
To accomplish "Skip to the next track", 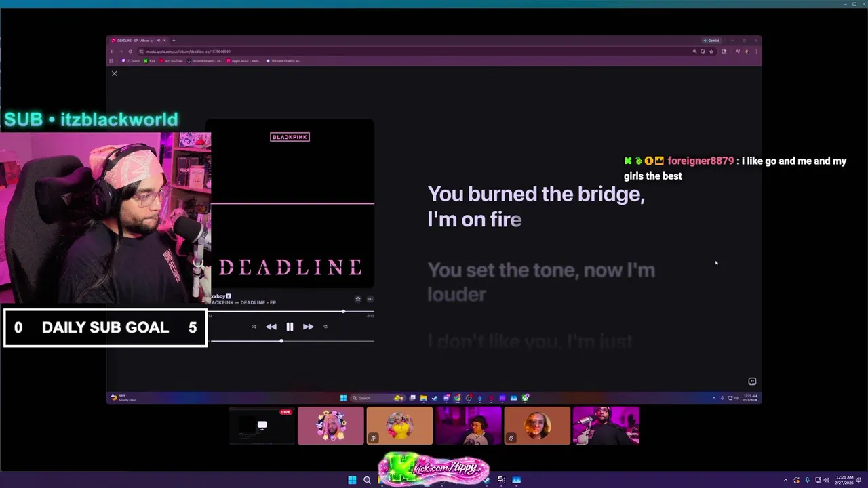I will (308, 327).
